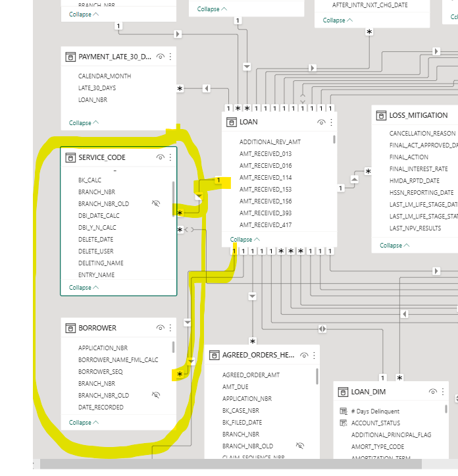This screenshot has height=476, width=458.
Task: Click the AGREED_ORDERS_HE table scrollbar
Action: click(317, 377)
